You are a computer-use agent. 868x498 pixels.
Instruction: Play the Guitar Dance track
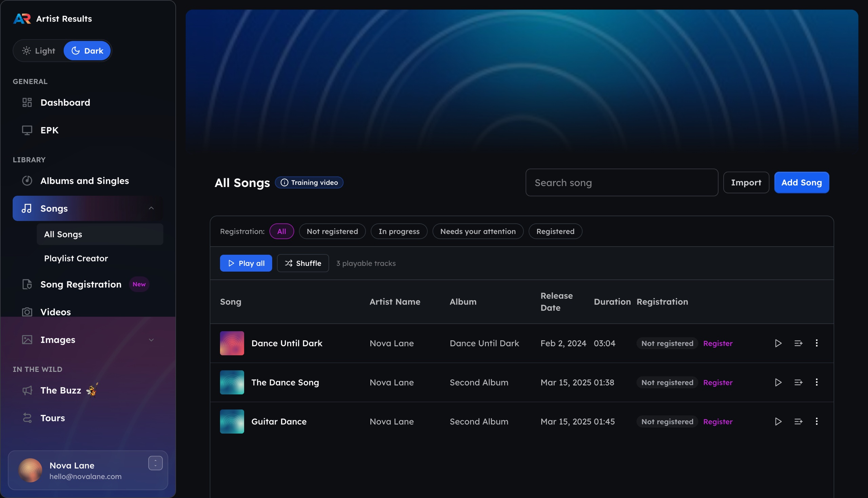(778, 421)
